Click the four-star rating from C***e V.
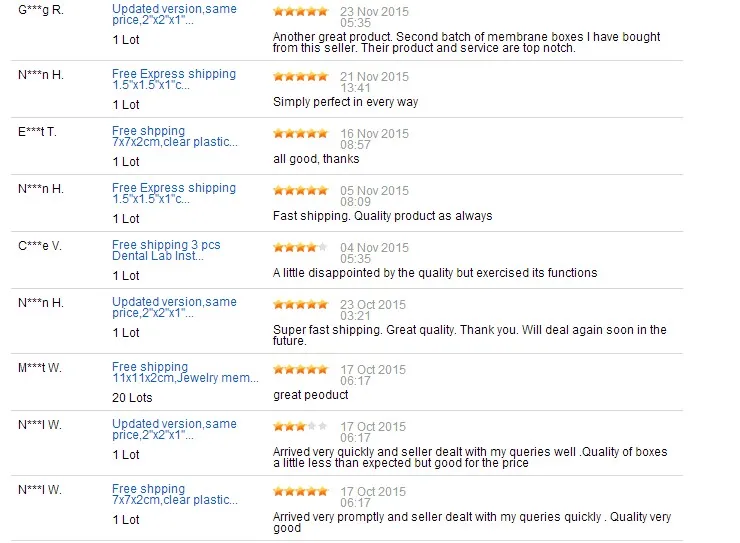This screenshot has height=543, width=740. (x=300, y=247)
